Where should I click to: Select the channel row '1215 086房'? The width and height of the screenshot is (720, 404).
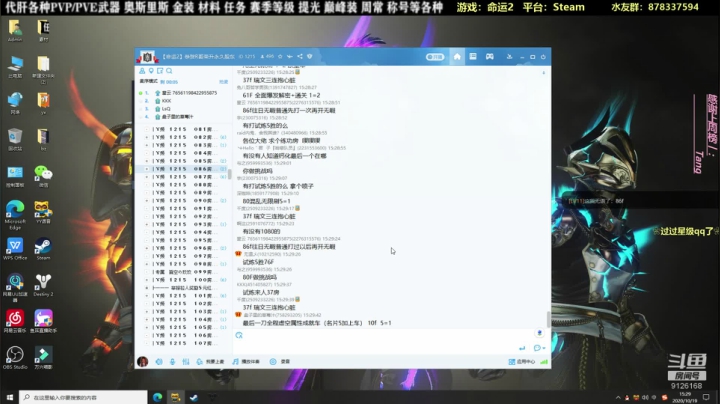[183, 169]
